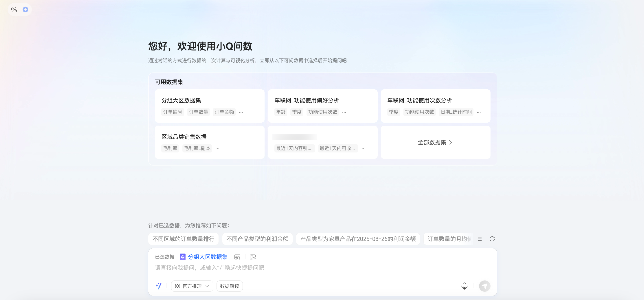The image size is (644, 300).
Task: Show more fields in 分组大区数据集 card
Action: [x=241, y=112]
